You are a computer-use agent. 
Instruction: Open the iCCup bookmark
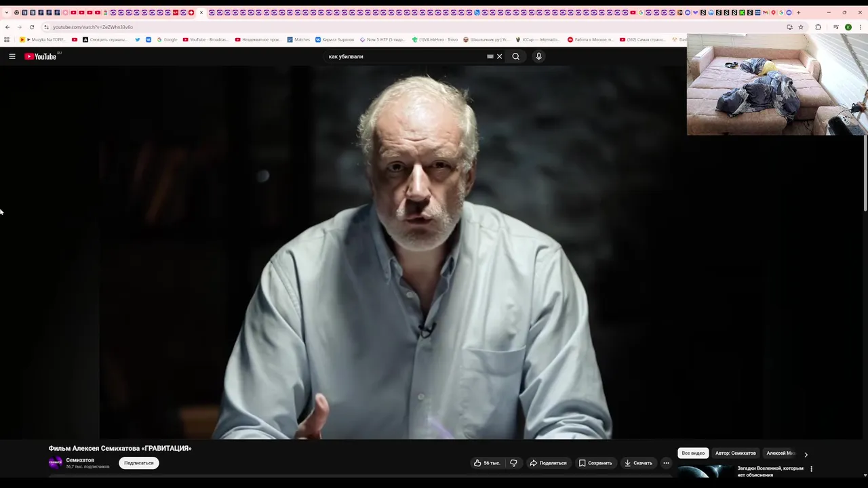[538, 39]
